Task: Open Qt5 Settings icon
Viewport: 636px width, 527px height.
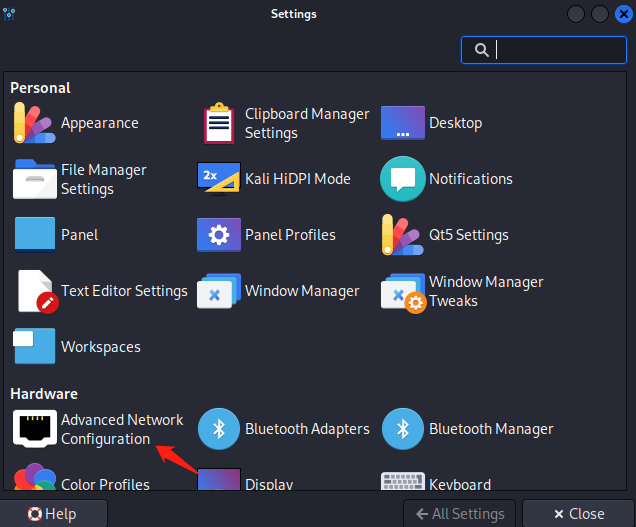Action: click(x=403, y=235)
